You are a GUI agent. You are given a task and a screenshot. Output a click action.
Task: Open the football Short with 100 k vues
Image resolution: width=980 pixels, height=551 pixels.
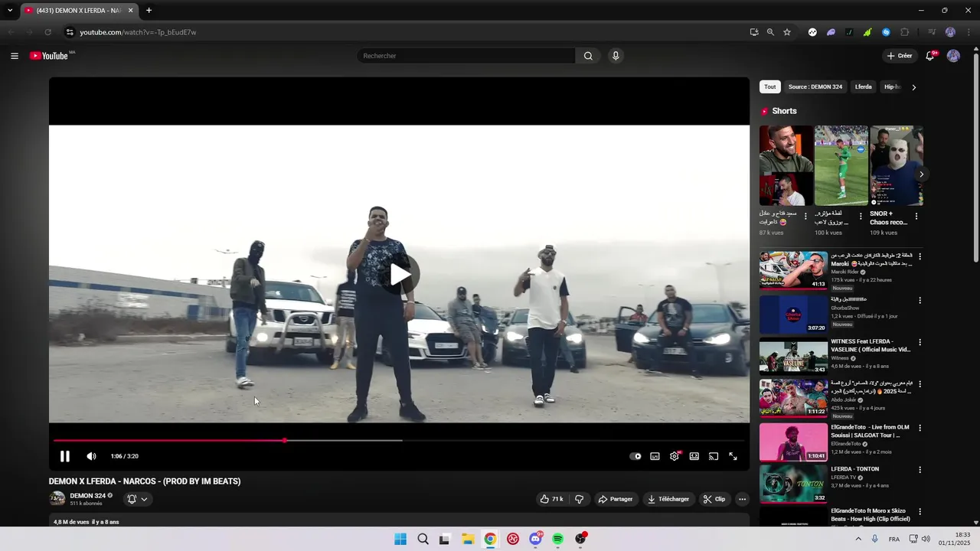(x=841, y=165)
